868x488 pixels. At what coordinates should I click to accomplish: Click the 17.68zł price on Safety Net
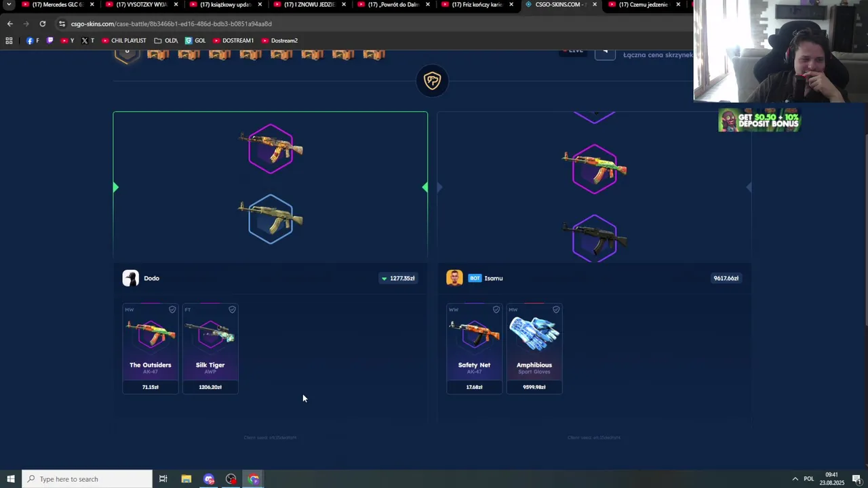pyautogui.click(x=474, y=387)
